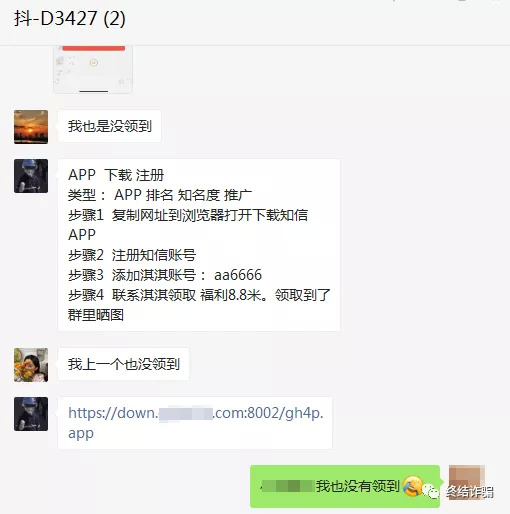Click the blurred avatar beside the green message
This screenshot has height=514, width=510.
pyautogui.click(x=467, y=482)
